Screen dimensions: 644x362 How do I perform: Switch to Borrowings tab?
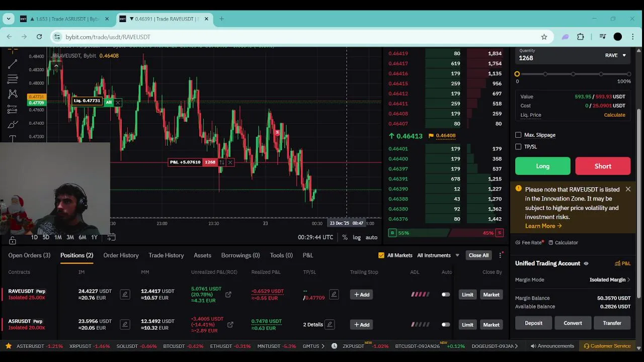(240, 255)
